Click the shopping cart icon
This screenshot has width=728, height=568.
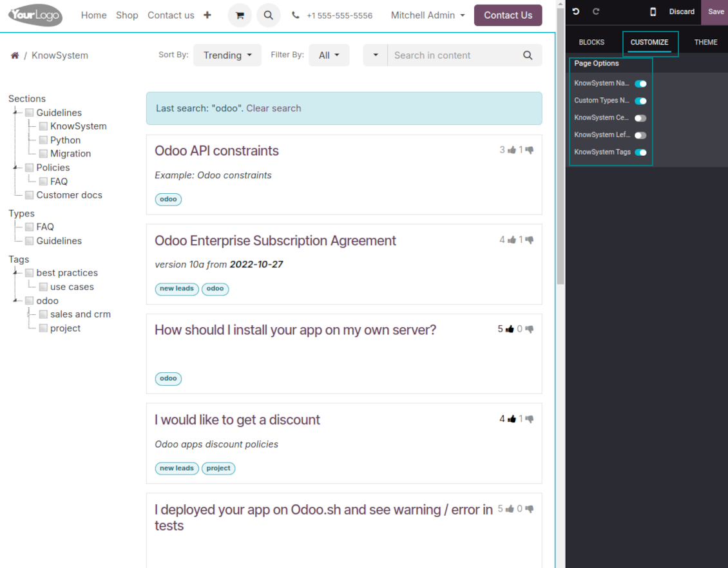pyautogui.click(x=240, y=15)
